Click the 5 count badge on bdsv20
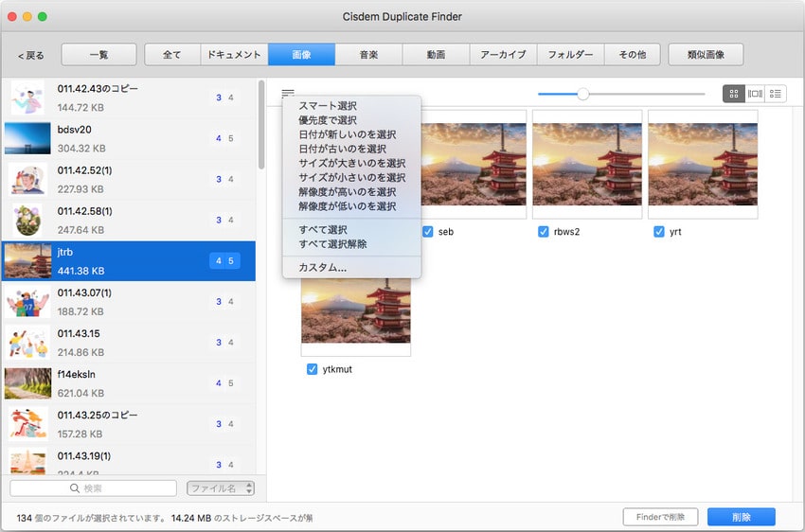 coord(231,138)
